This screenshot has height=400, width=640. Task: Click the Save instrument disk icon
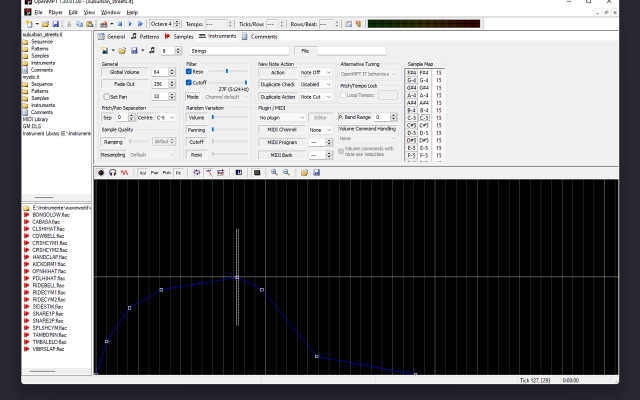coord(134,51)
